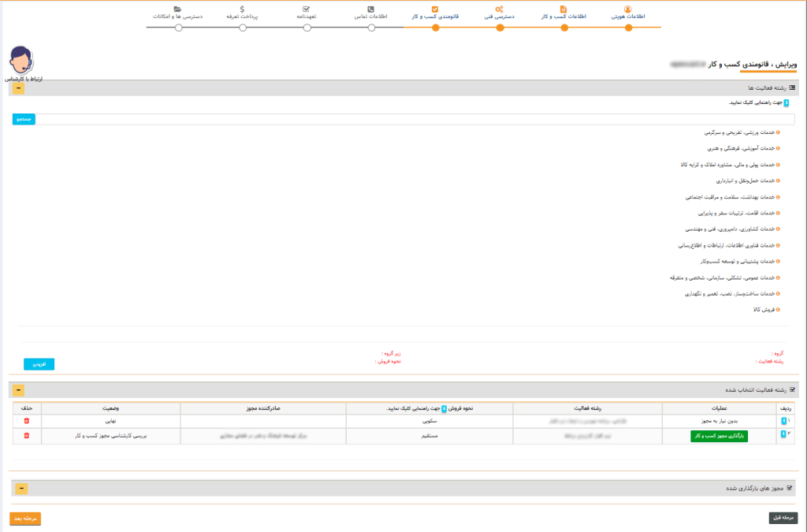Click the support agent headset avatar
Screen dimensions: 807x532
[21, 61]
